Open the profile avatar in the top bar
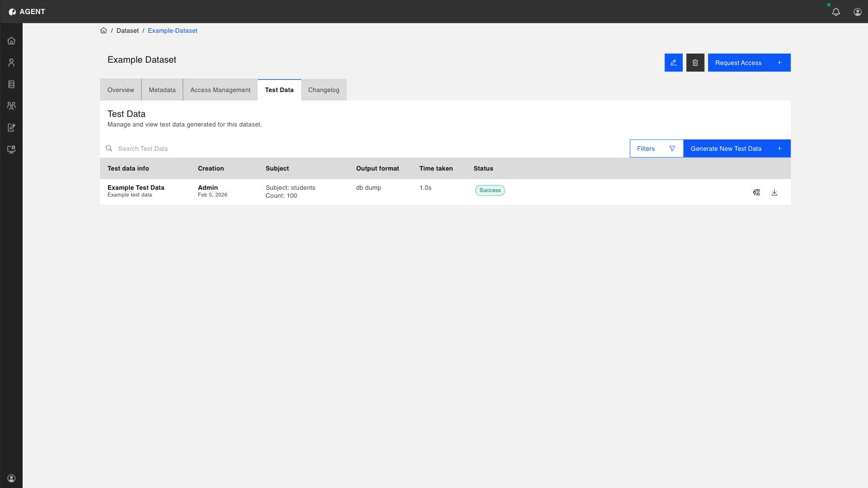Viewport: 868px width, 488px height. click(857, 12)
